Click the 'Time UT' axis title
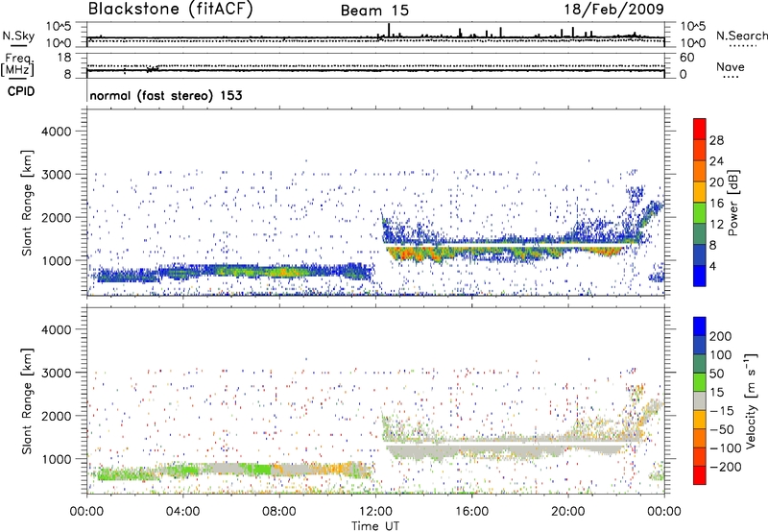 tap(375, 526)
